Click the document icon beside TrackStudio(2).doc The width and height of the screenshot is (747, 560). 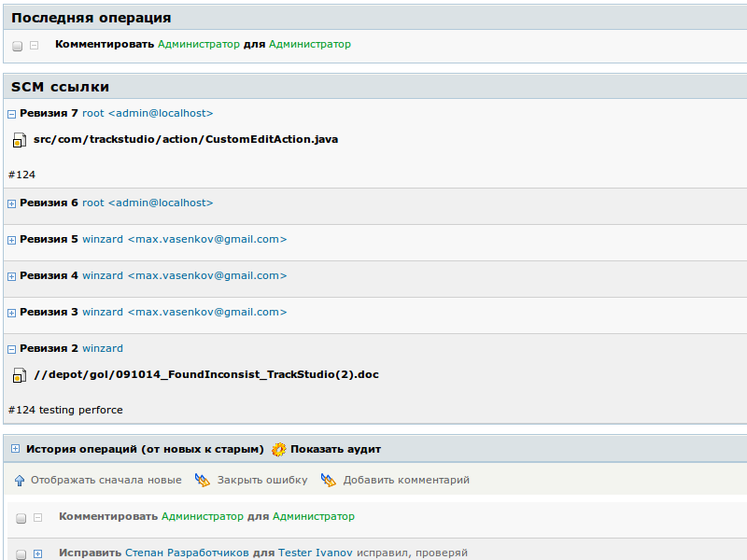tap(19, 375)
